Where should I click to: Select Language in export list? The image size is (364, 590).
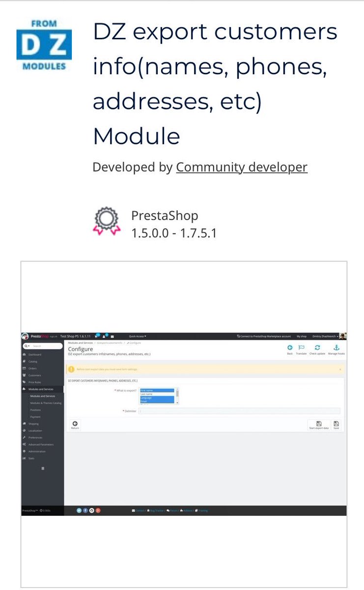pos(157,397)
